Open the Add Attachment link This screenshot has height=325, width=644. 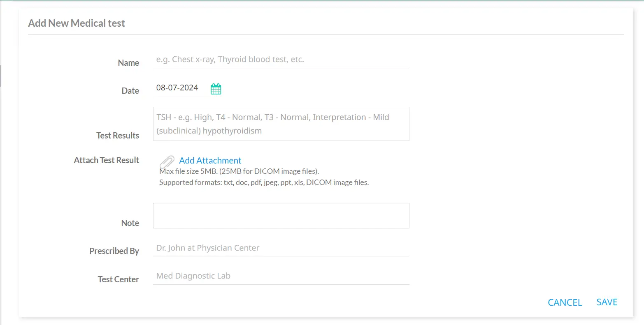(210, 161)
